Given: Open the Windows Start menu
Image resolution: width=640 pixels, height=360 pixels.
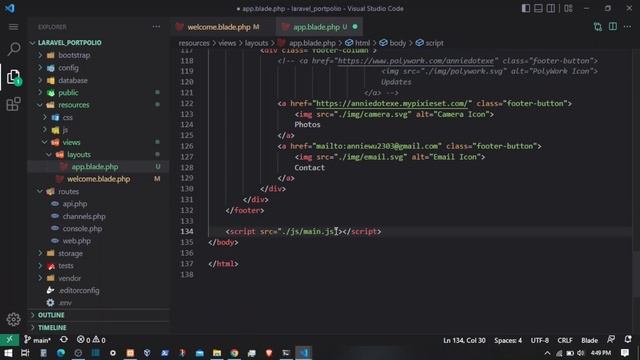Looking at the screenshot, I should pos(8,353).
